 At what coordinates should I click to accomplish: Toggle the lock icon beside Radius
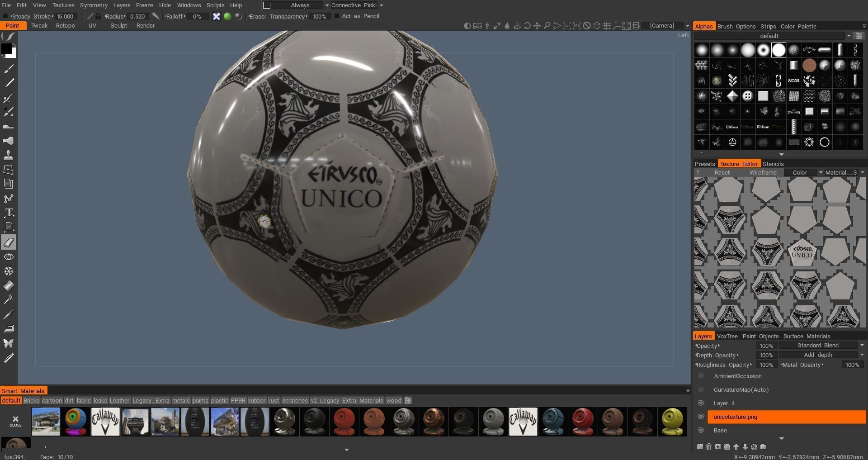[x=98, y=16]
